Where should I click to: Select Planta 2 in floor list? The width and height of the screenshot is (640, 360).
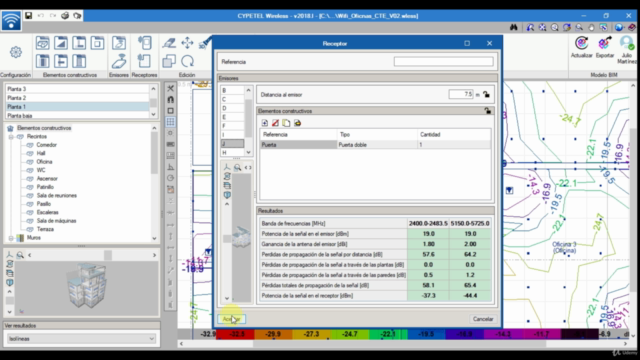click(77, 98)
